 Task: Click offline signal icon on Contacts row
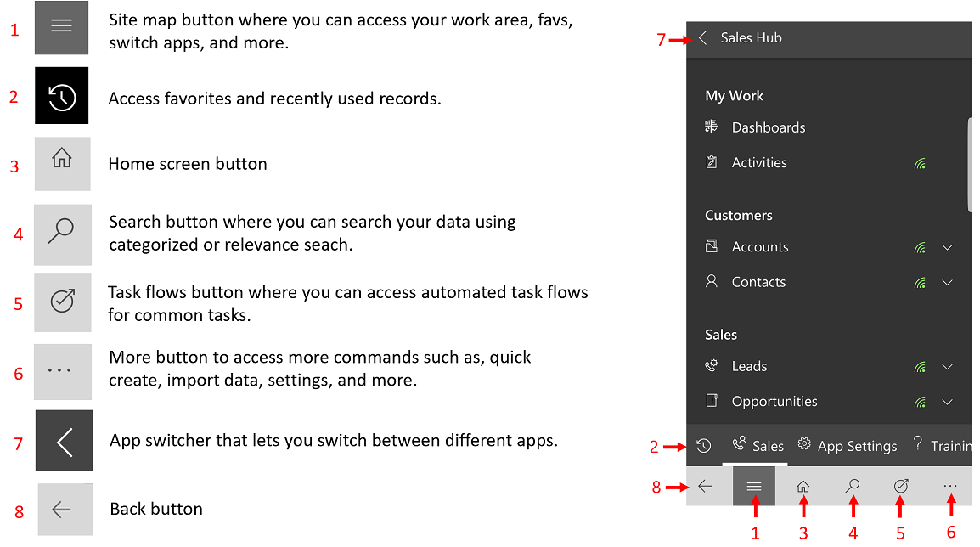[920, 283]
